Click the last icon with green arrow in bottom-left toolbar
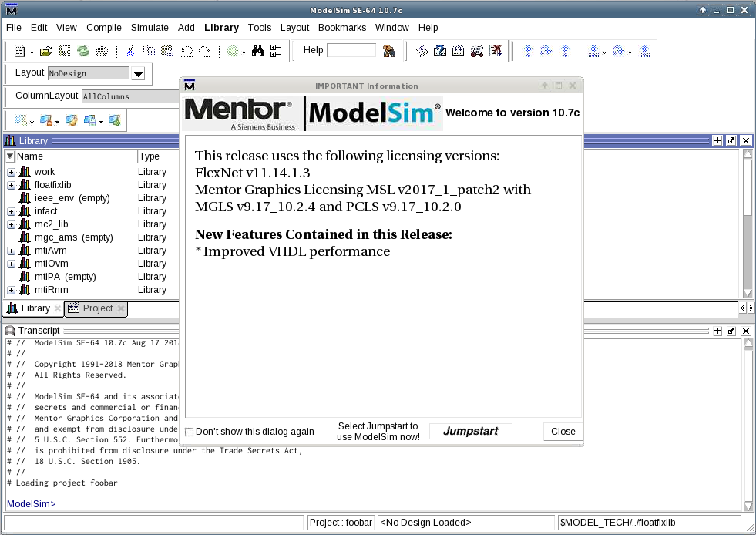 tap(115, 120)
